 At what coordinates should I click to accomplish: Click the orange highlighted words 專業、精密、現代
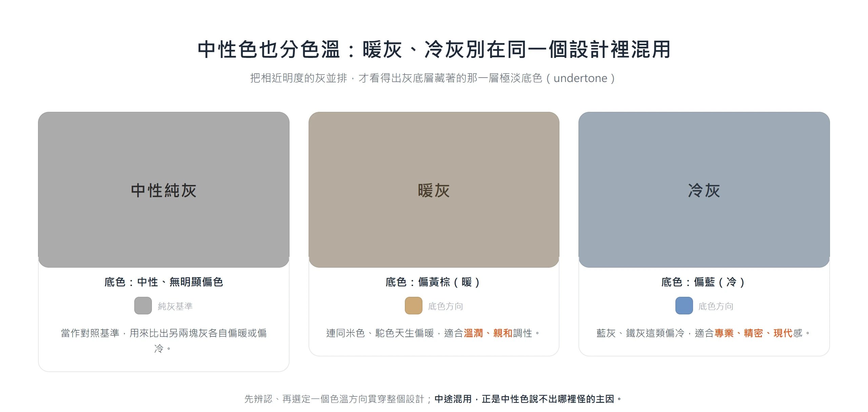click(753, 333)
